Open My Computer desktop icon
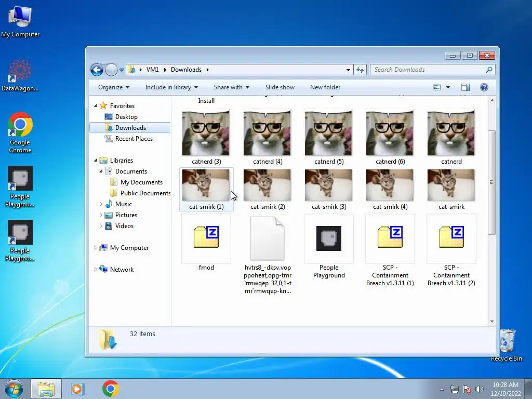 (20, 21)
